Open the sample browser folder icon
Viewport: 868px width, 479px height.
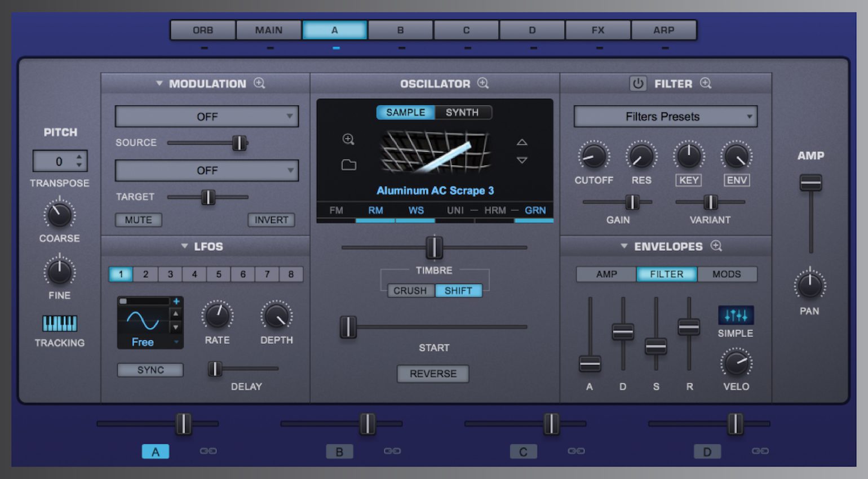[349, 164]
